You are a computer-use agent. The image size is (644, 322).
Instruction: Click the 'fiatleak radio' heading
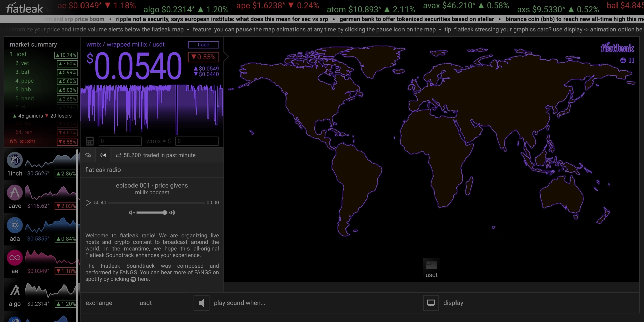click(x=103, y=170)
